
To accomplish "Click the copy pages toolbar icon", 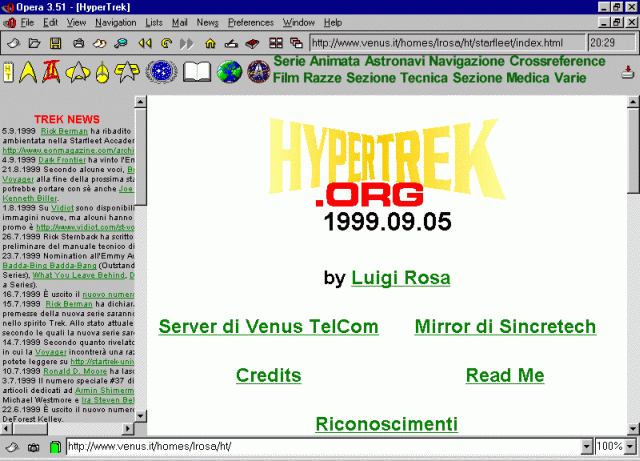I will point(99,43).
